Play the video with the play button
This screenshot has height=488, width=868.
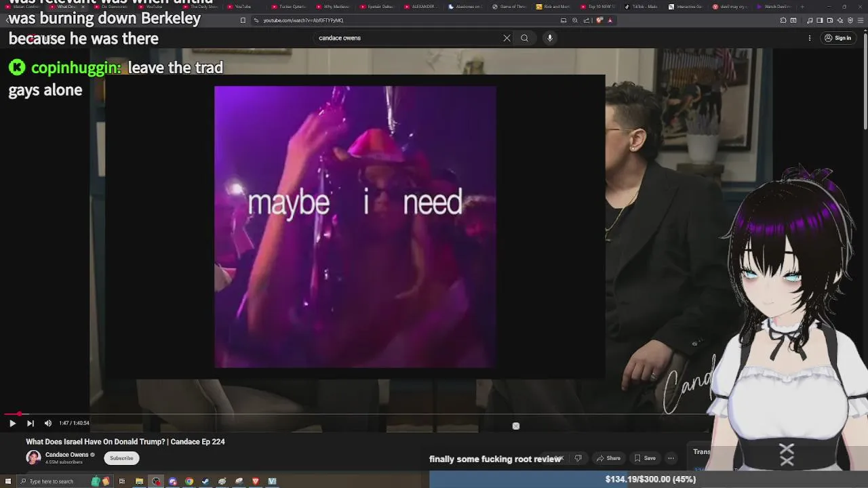click(x=12, y=423)
